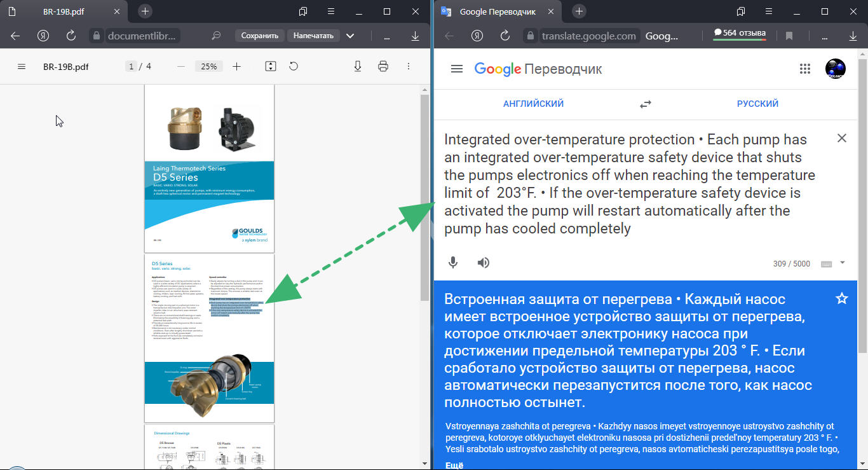View site info lock for documentlibr...
The width and height of the screenshot is (868, 470).
[96, 36]
